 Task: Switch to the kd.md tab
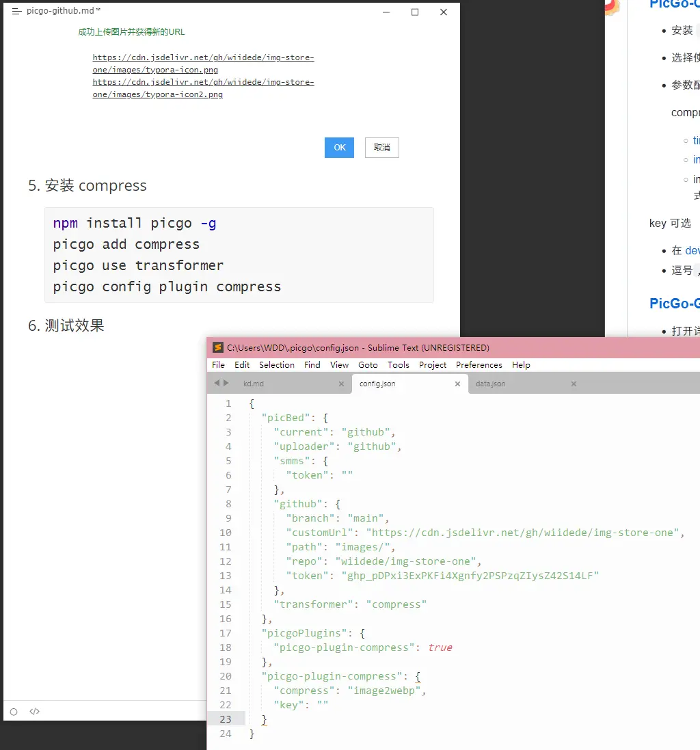(254, 384)
